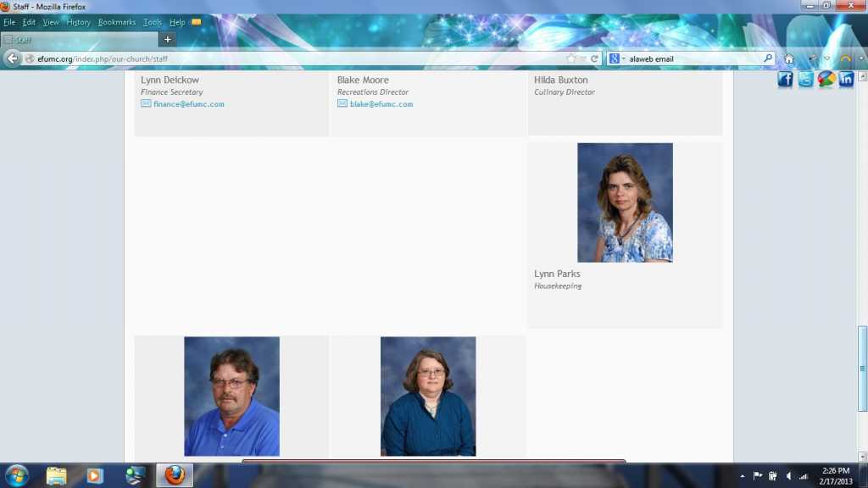Image resolution: width=868 pixels, height=488 pixels.
Task: Open a new tab with plus button
Action: click(168, 39)
